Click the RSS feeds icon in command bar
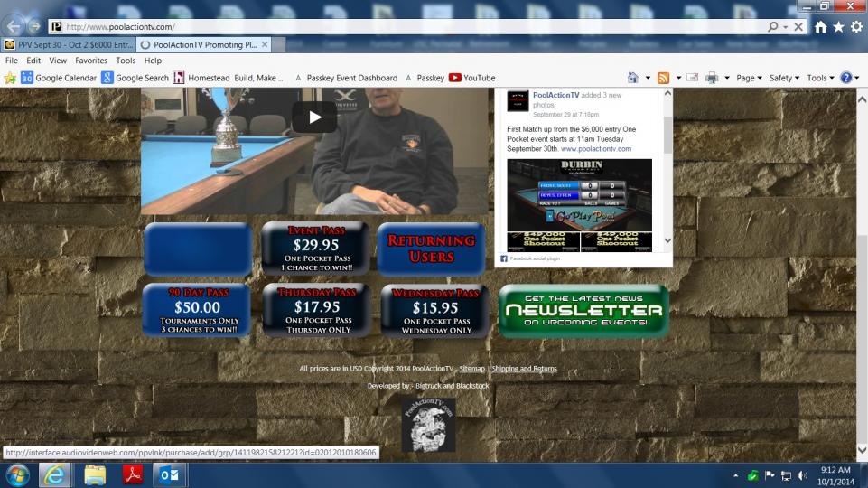 coord(663,78)
